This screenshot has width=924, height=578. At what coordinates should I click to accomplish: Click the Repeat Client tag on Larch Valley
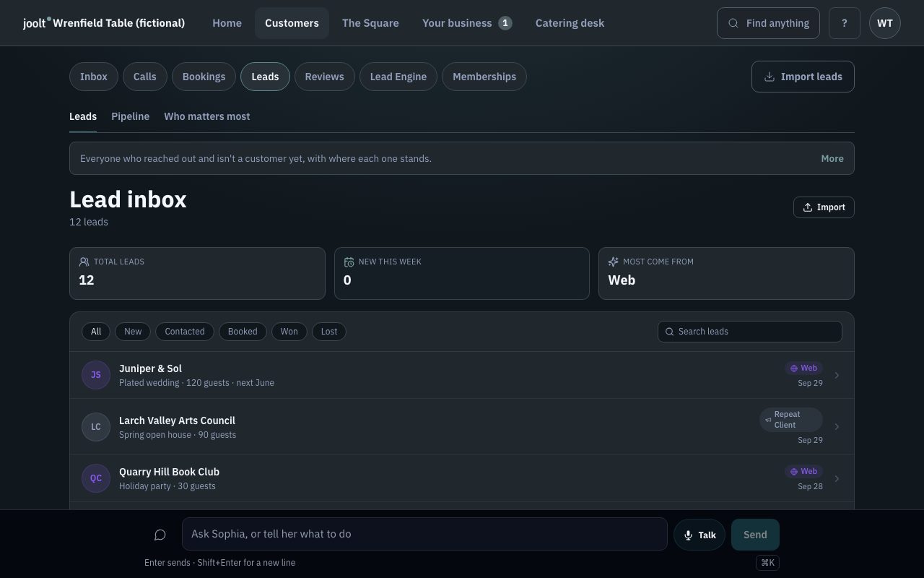(x=791, y=420)
